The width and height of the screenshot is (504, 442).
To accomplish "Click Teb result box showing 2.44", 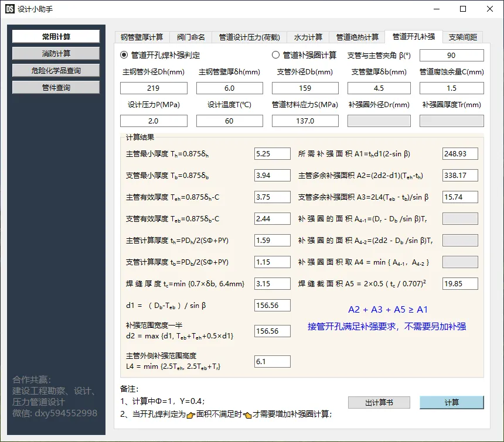I will pos(273,218).
